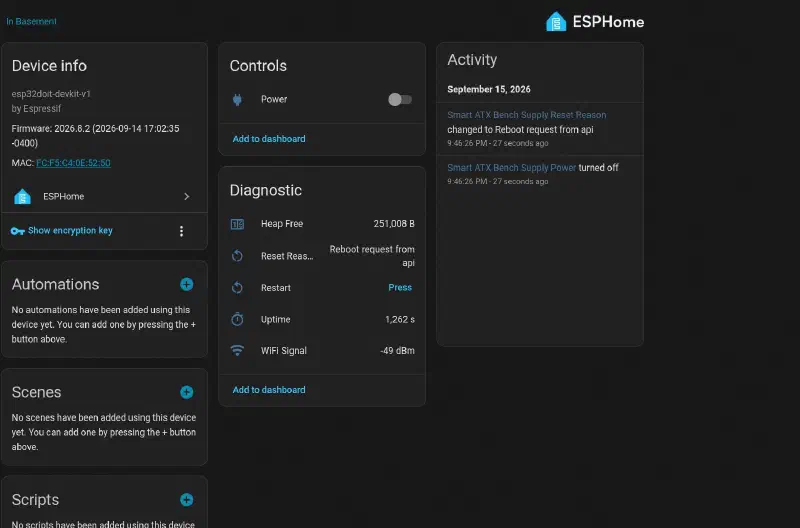Screen dimensions: 800x528
Task: Open the ESPHome integration row
Action: [x=104, y=196]
